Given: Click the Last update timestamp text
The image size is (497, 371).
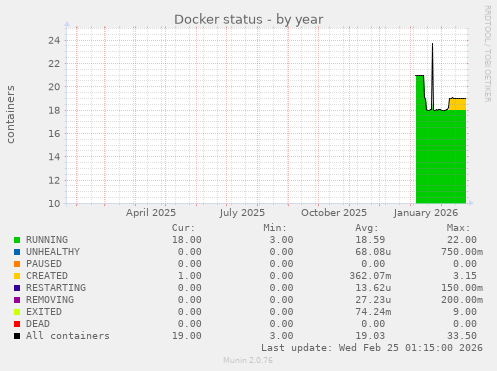Looking at the screenshot, I should (372, 348).
